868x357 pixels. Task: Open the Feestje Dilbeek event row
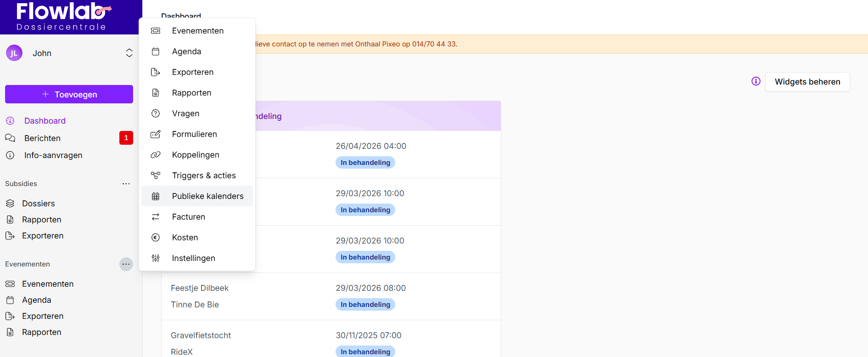pos(200,288)
